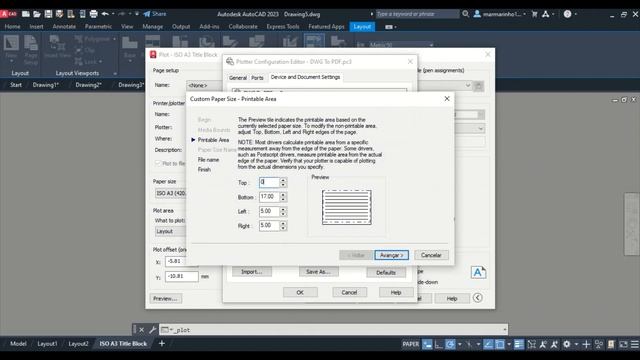Switch to Ports tab in Plotter Editor
The height and width of the screenshot is (360, 640).
[x=257, y=78]
